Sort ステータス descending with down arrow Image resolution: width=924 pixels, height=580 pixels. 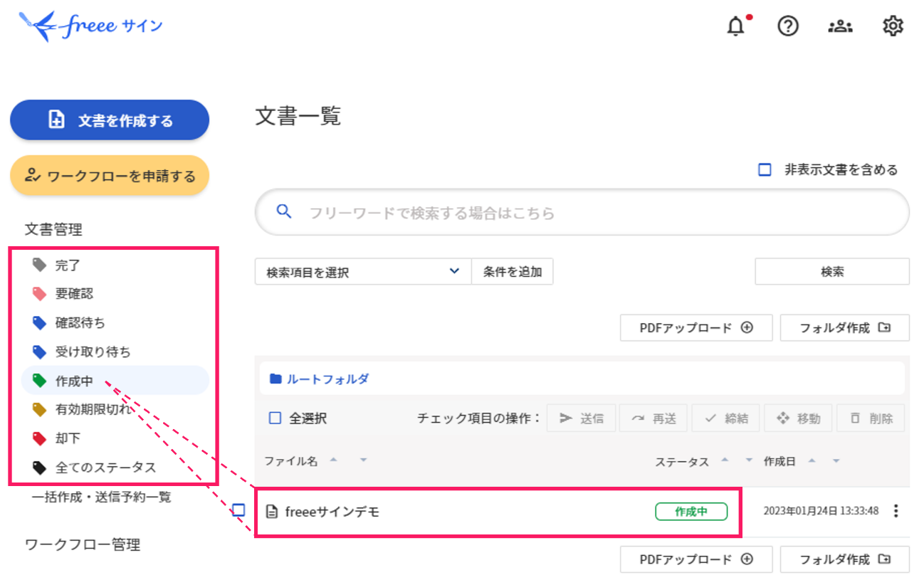click(x=749, y=460)
